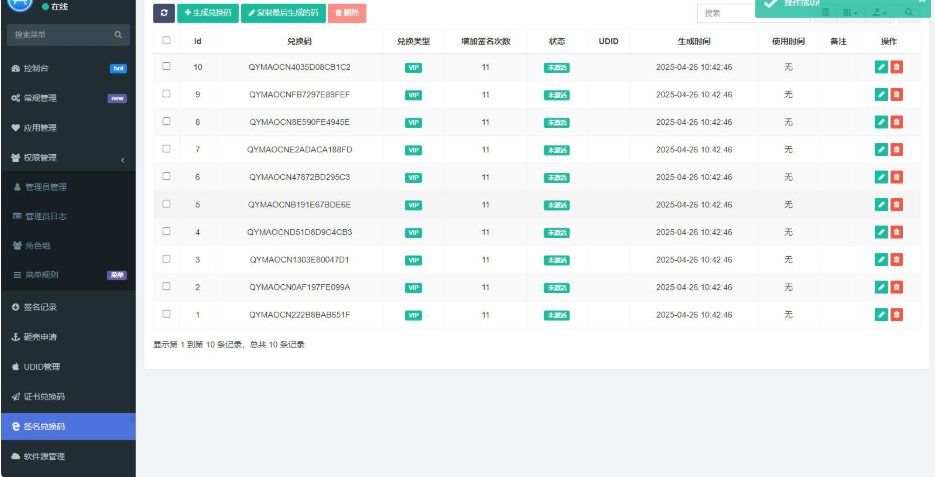935x477 pixels.
Task: Open 管理员日志 submenu item
Action: 69,216
